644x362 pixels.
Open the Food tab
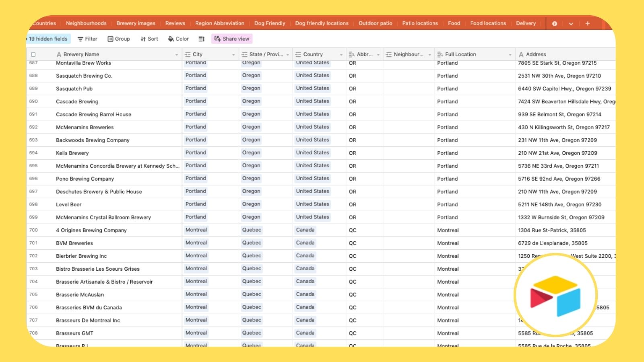454,23
